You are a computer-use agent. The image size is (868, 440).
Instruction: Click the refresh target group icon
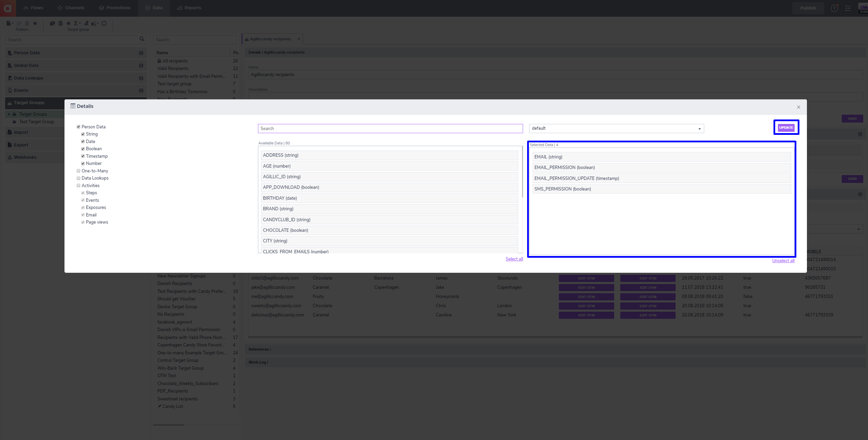pos(104,23)
